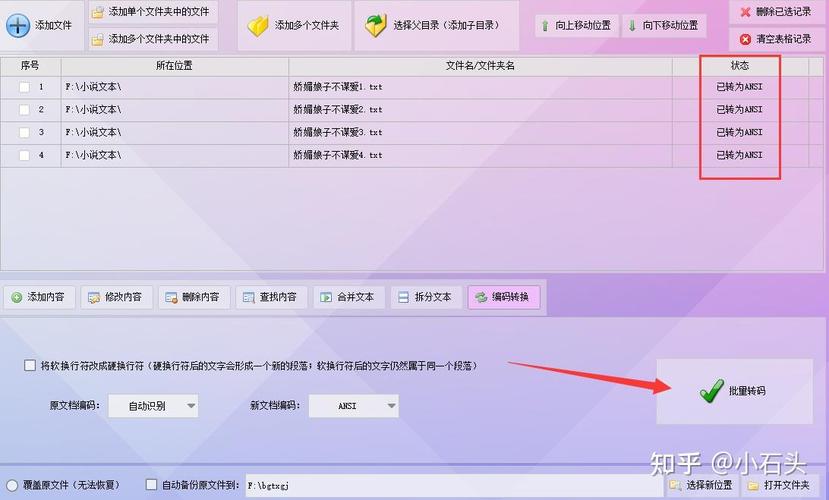Enable 自动备份原文件到 checkbox
Screen dimensions: 829x500
152,485
